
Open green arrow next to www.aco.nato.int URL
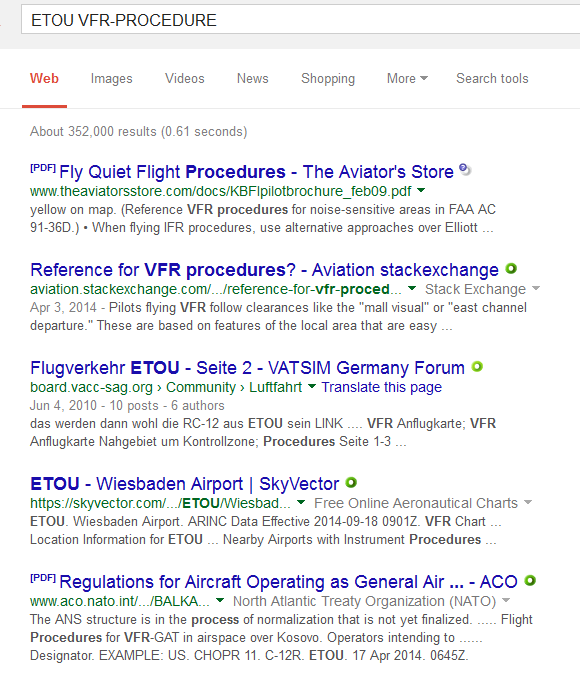[x=220, y=600]
